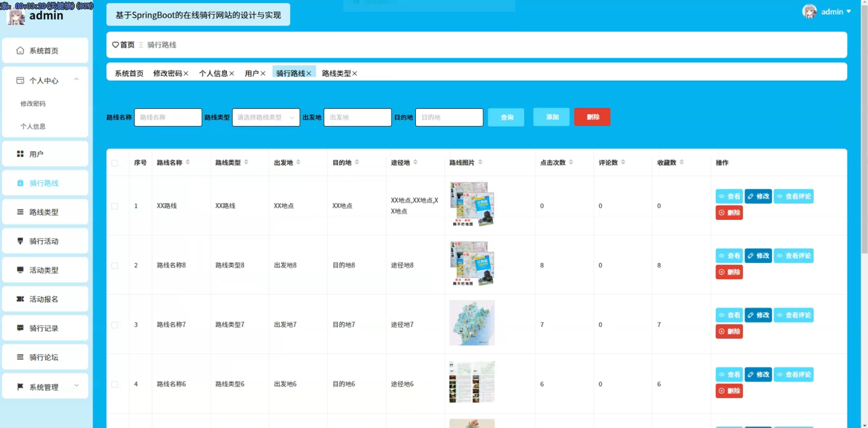The height and width of the screenshot is (428, 868).
Task: Focus the 出发地 input field
Action: pyautogui.click(x=358, y=118)
